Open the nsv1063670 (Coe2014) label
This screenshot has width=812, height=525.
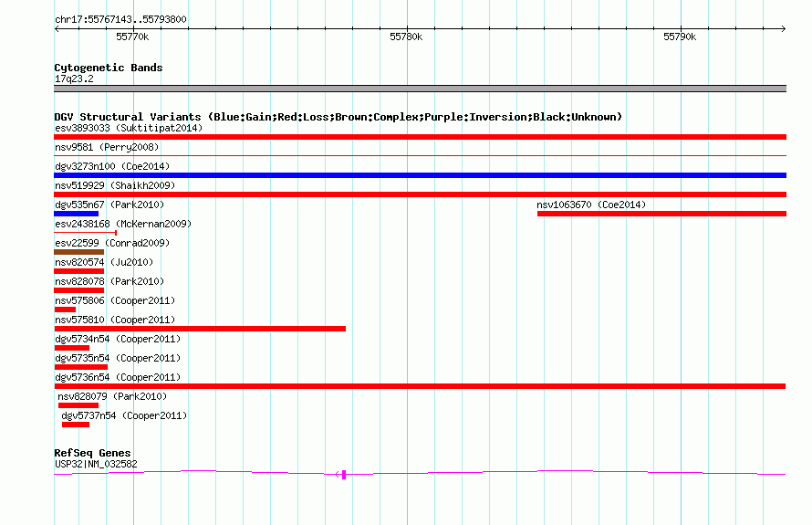pyautogui.click(x=591, y=205)
